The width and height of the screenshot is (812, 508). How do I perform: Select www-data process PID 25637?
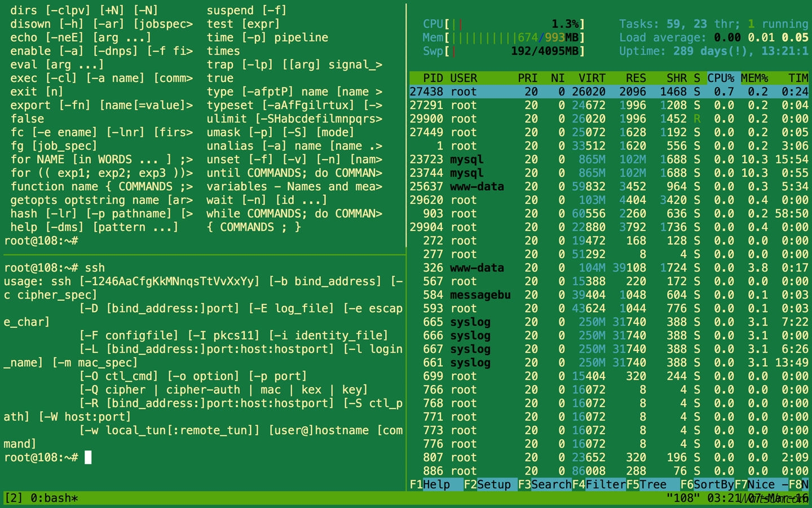476,186
